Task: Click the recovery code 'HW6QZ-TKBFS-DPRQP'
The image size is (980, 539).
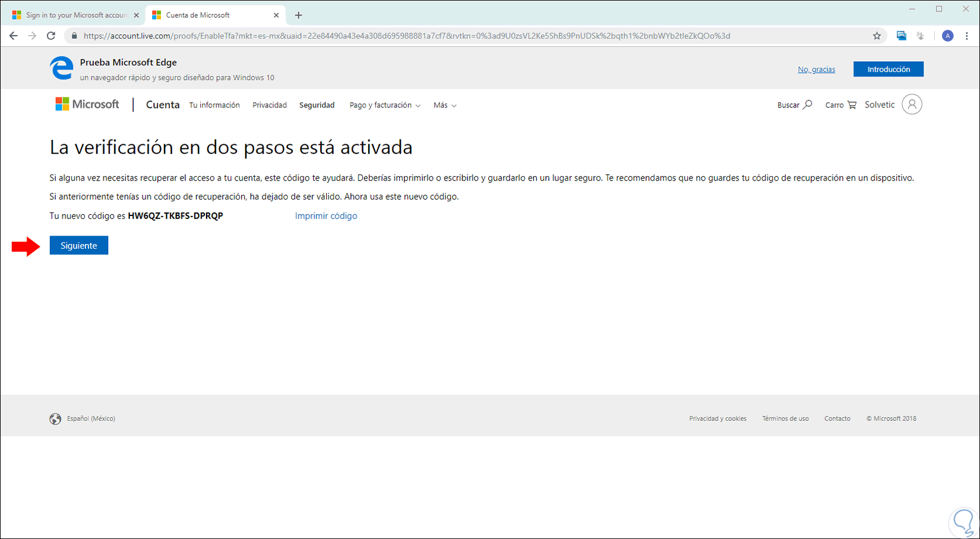Action: [176, 216]
